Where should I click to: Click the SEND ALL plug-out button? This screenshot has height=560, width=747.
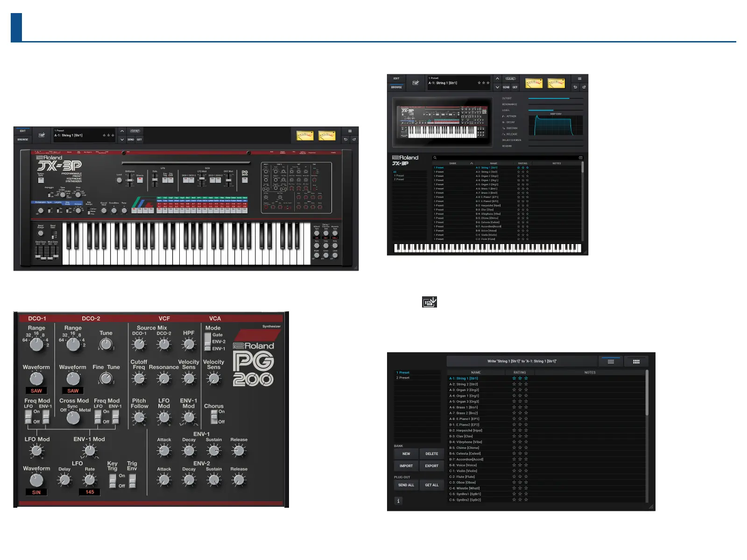(406, 485)
